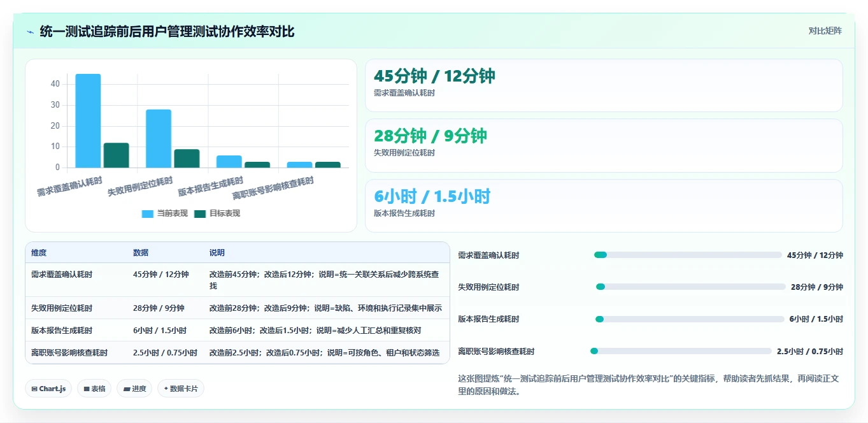868x423 pixels.
Task: Select the 6小时 / 1.5小时 data card
Action: (604, 206)
